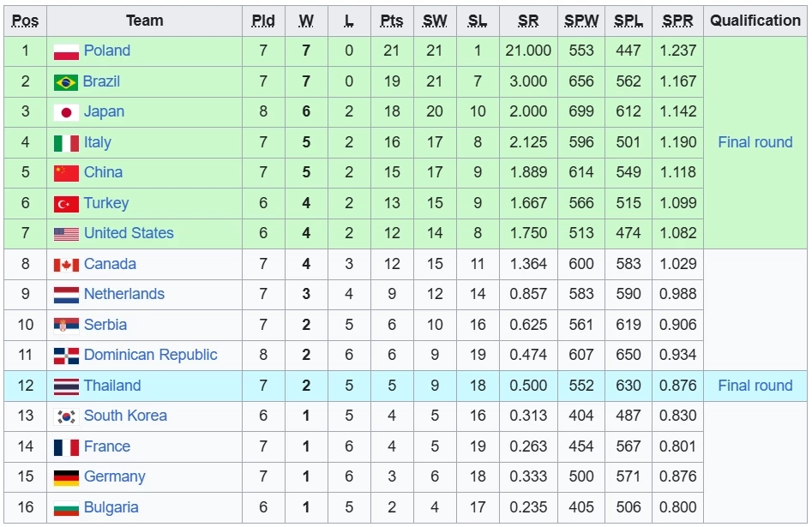
Task: Follow the Serbia team link
Action: 105,325
